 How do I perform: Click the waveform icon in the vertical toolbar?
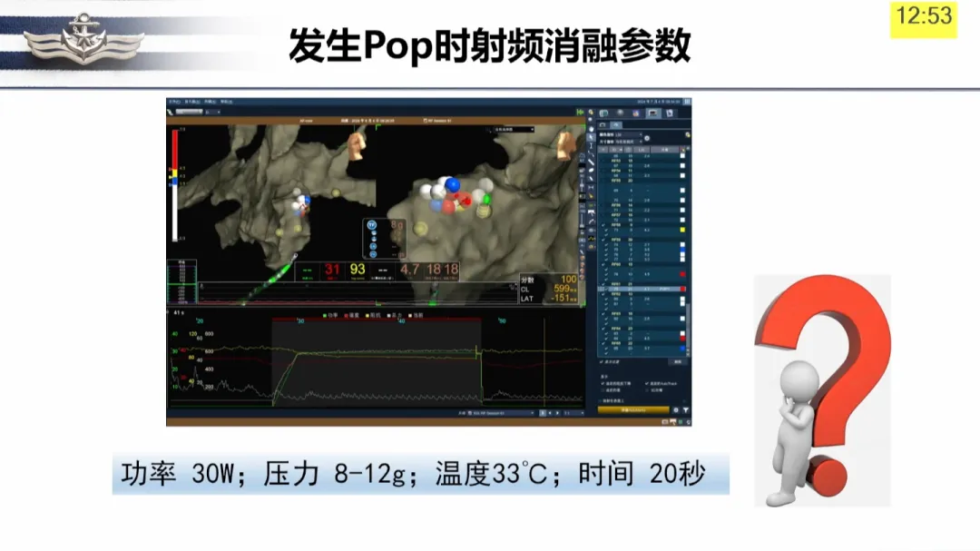tap(592, 239)
